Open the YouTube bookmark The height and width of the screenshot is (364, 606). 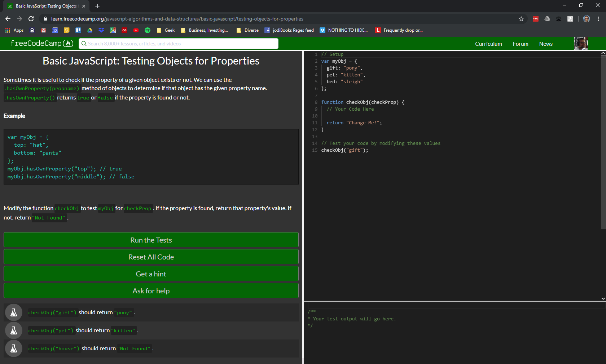(x=136, y=30)
